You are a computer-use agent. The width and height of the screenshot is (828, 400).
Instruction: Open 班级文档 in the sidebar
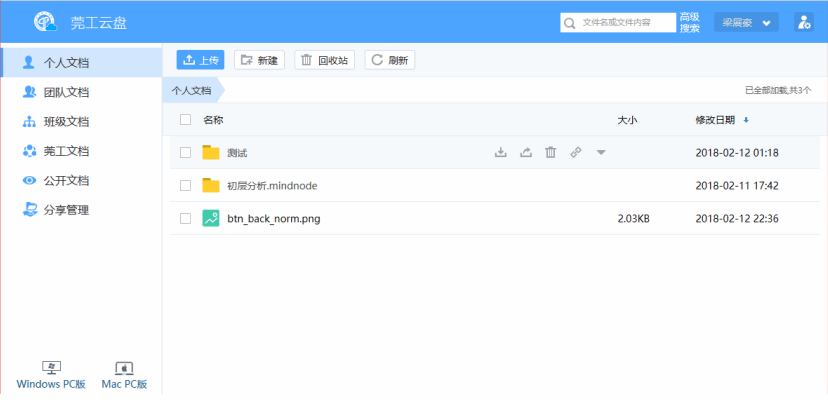(x=81, y=122)
